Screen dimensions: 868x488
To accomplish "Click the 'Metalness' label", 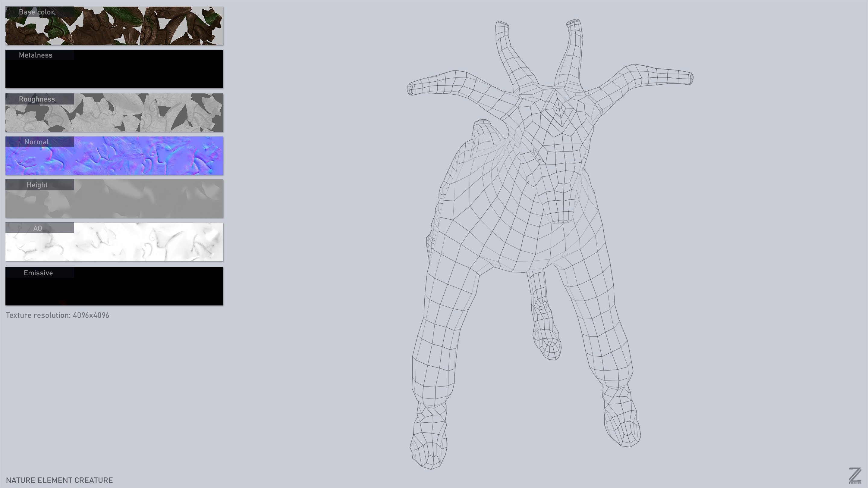I will pyautogui.click(x=36, y=55).
